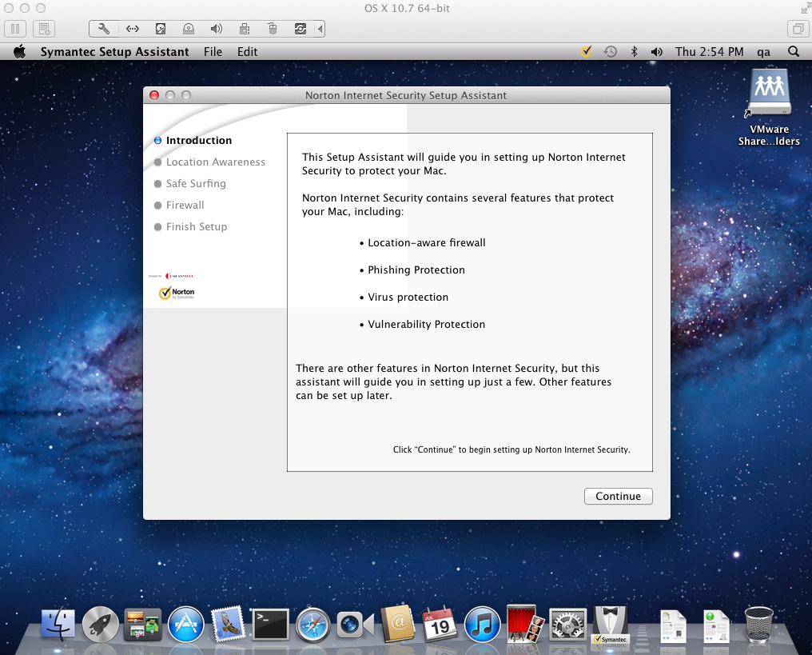The width and height of the screenshot is (812, 655).
Task: Open Terminal from the Dock
Action: (269, 625)
